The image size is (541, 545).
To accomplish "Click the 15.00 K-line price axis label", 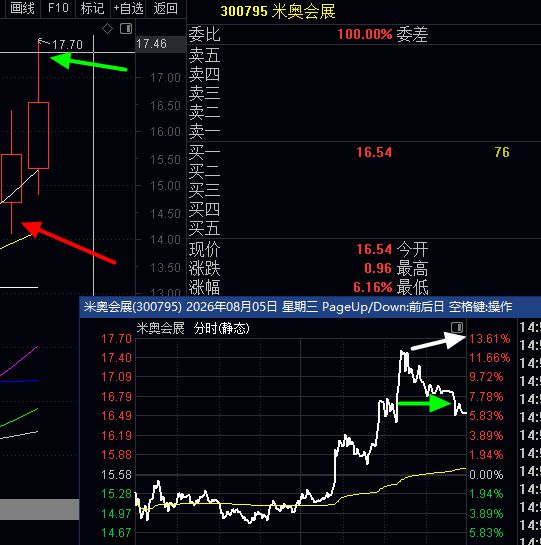I will (165, 186).
